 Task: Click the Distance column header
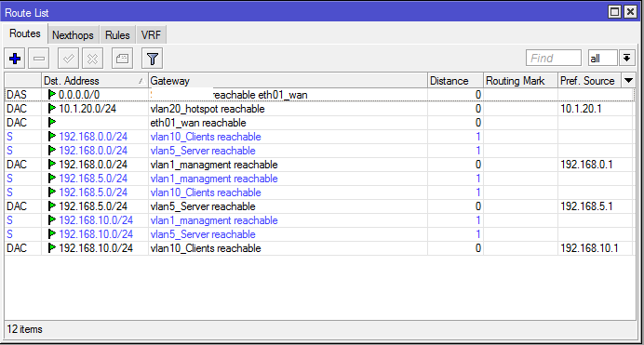click(455, 81)
